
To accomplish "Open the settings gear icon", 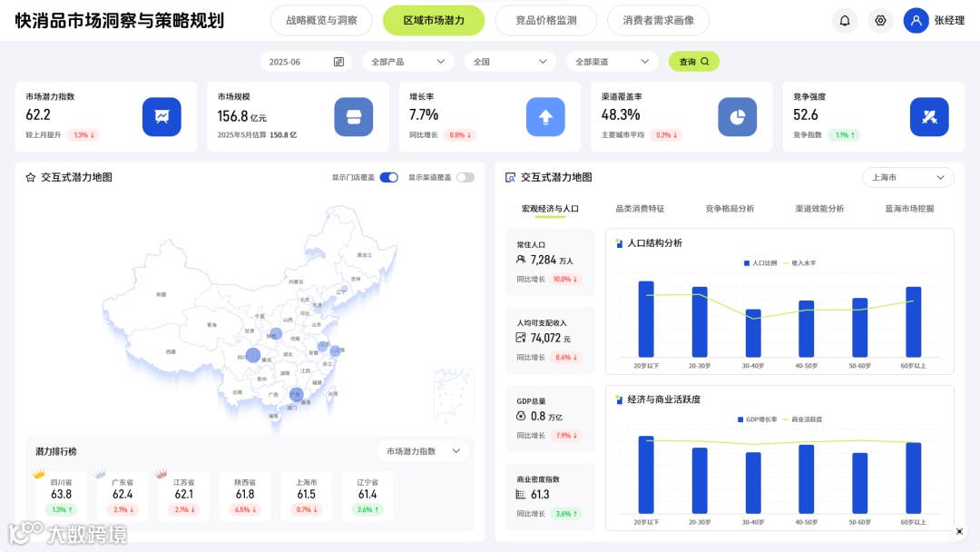I will pos(880,21).
